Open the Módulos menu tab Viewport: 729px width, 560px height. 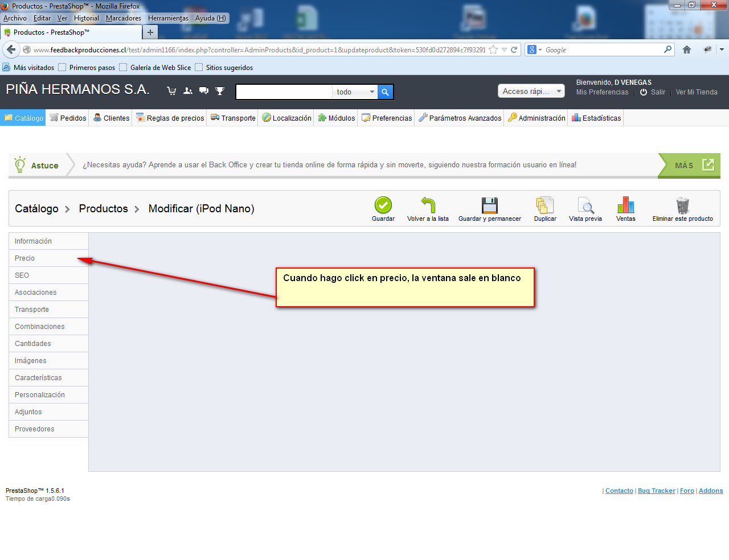[x=336, y=118]
